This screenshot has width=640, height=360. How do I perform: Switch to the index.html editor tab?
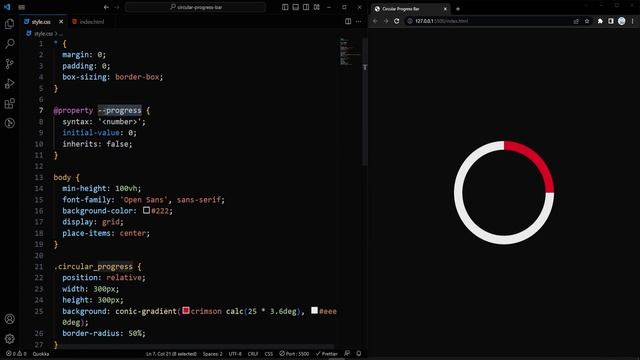tap(92, 22)
